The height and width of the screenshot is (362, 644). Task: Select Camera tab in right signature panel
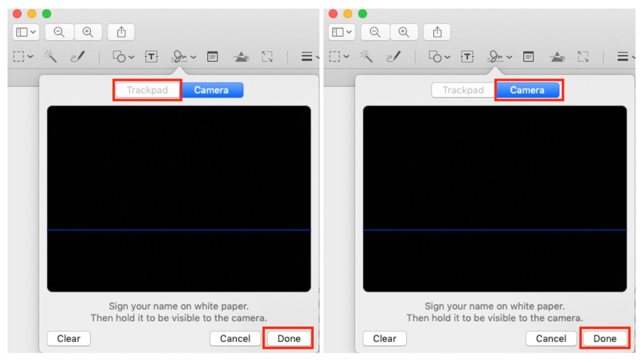527,90
